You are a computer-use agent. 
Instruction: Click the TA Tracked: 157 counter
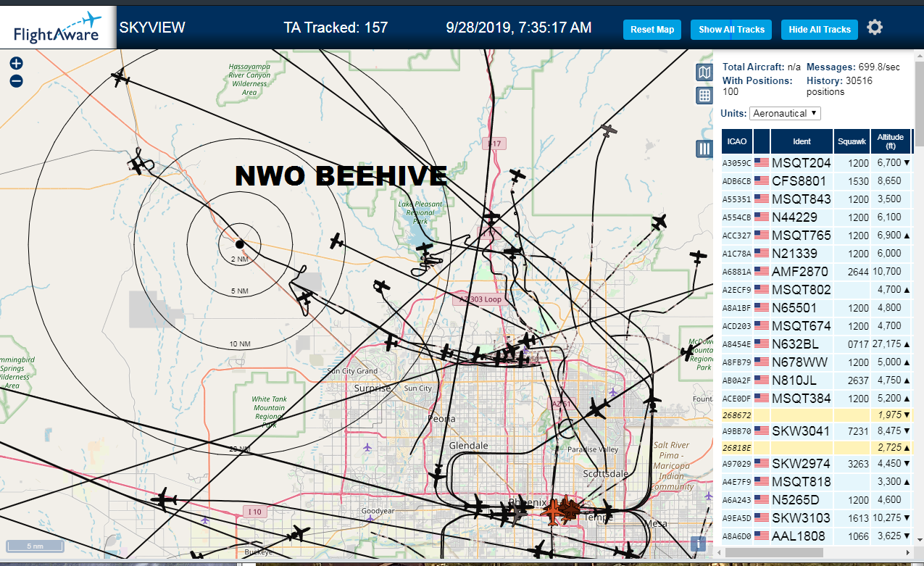tap(336, 28)
